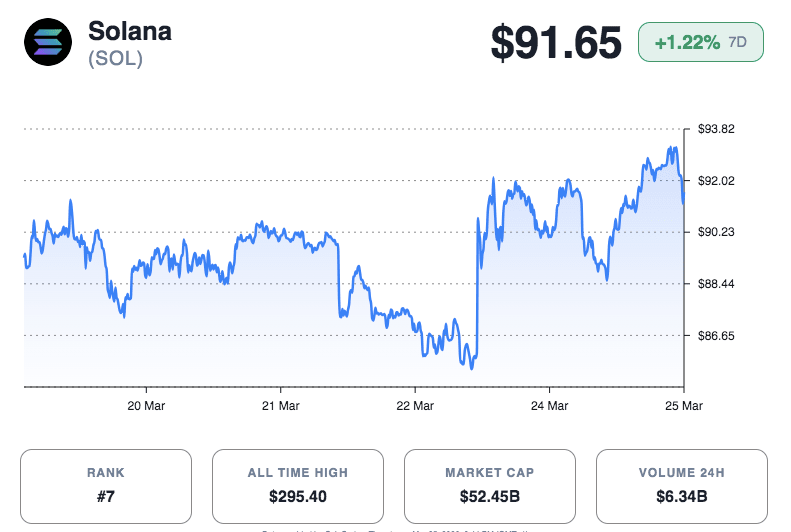This screenshot has width=791, height=532.
Task: Click the Solana coin name heading
Action: point(130,31)
